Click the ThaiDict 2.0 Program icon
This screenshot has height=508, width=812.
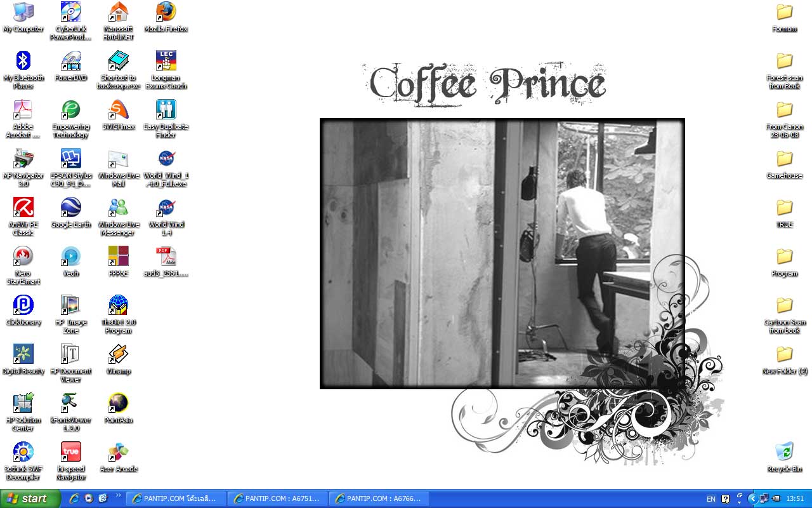[x=119, y=314]
